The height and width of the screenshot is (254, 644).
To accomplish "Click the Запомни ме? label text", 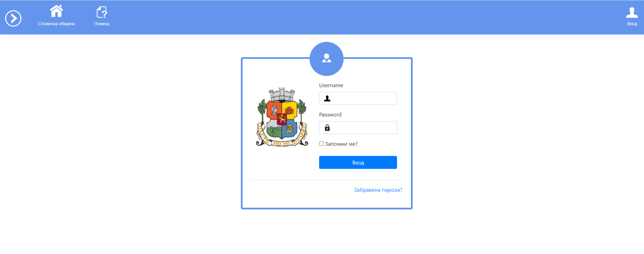I will [341, 144].
